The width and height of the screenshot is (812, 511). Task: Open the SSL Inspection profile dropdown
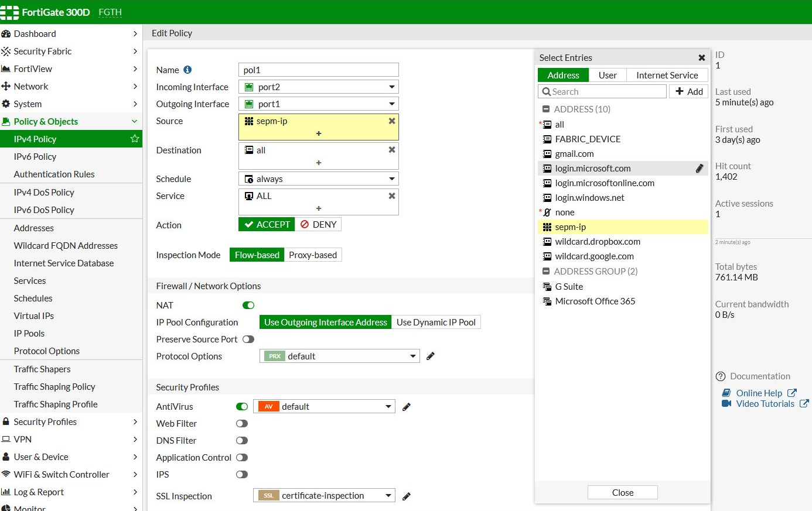(x=324, y=495)
